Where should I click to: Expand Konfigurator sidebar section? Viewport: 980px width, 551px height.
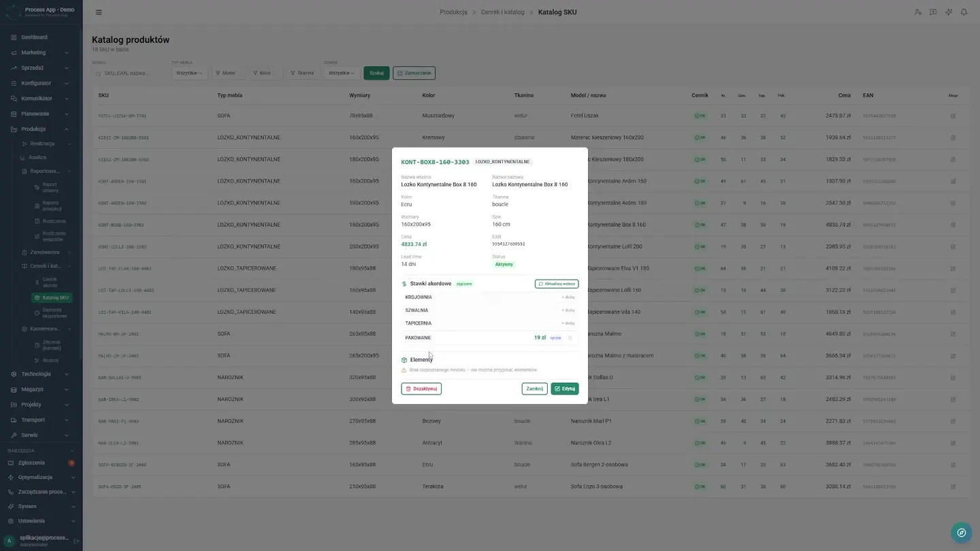(x=41, y=83)
